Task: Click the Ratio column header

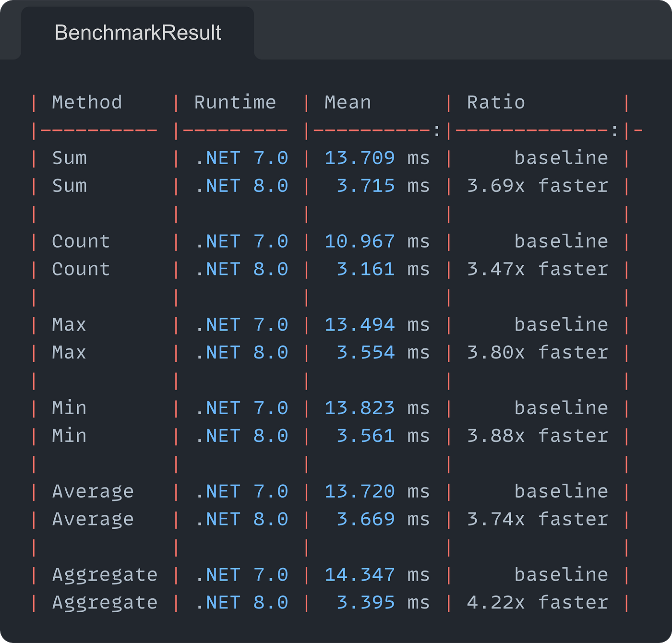Action: (496, 102)
